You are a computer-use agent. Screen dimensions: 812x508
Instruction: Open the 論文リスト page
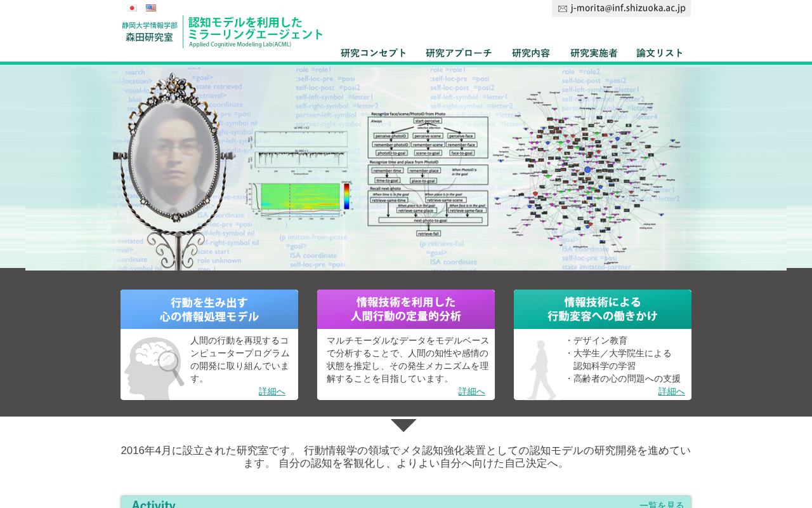click(x=660, y=53)
